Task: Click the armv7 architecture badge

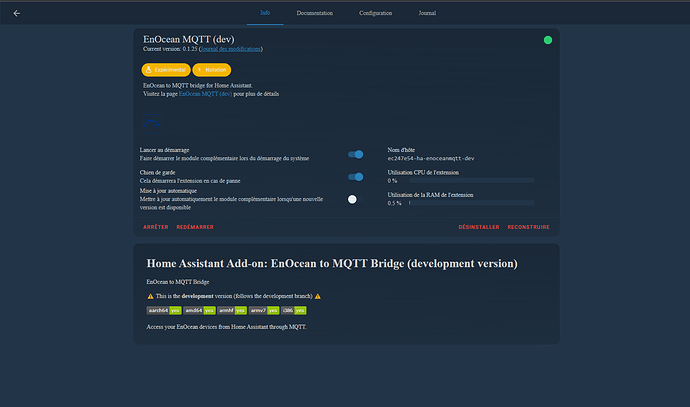Action: click(x=263, y=310)
